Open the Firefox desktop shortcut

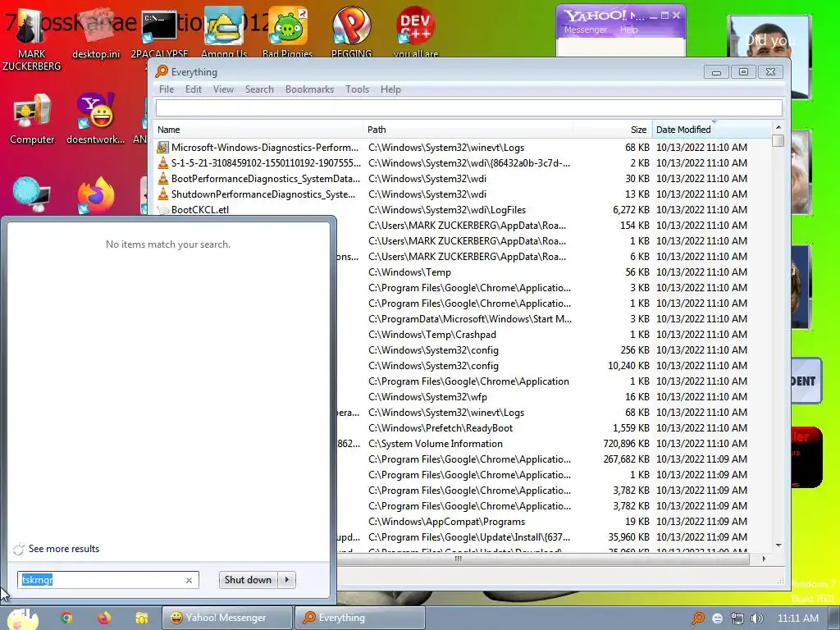95,196
